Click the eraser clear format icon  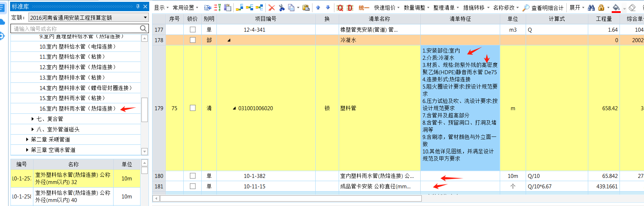(x=632, y=8)
